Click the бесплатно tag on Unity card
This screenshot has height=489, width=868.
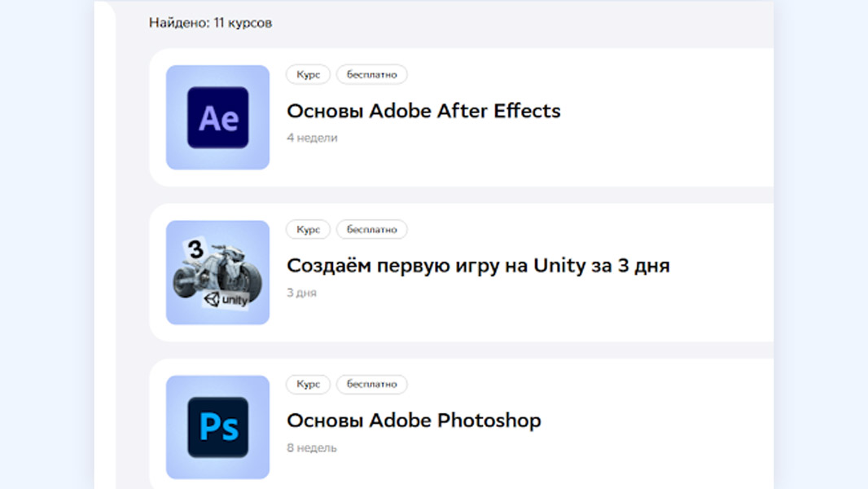(371, 229)
